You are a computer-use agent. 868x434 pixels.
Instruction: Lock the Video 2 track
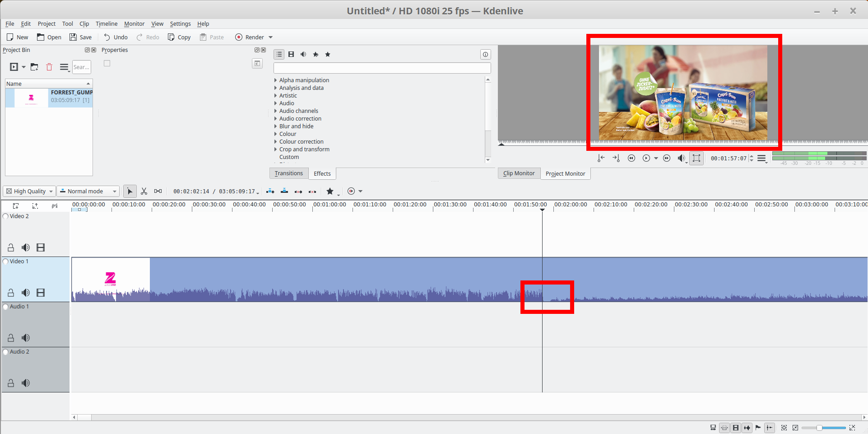click(x=11, y=247)
